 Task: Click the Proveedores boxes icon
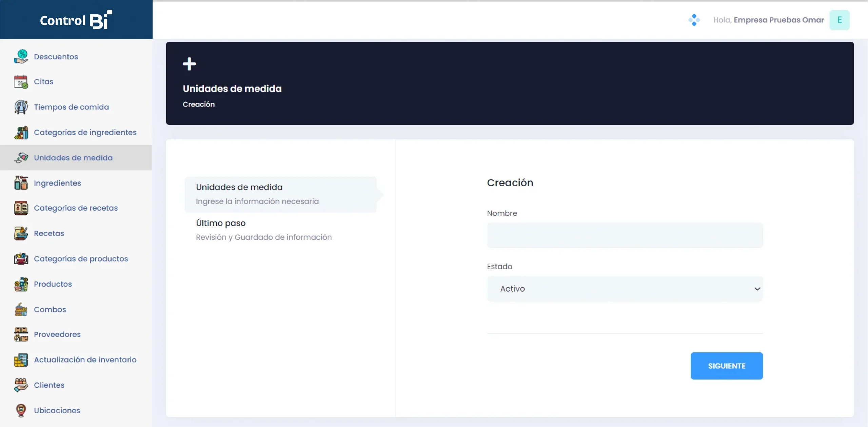click(21, 334)
